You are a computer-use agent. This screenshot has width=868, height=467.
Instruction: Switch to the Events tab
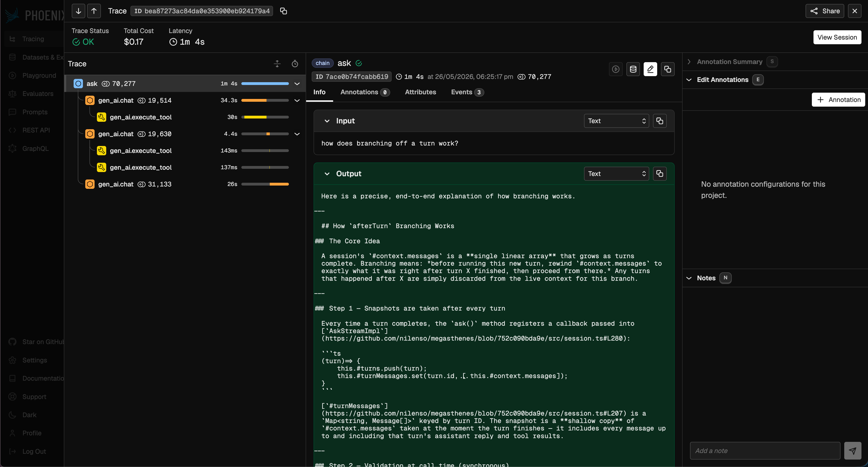[467, 92]
